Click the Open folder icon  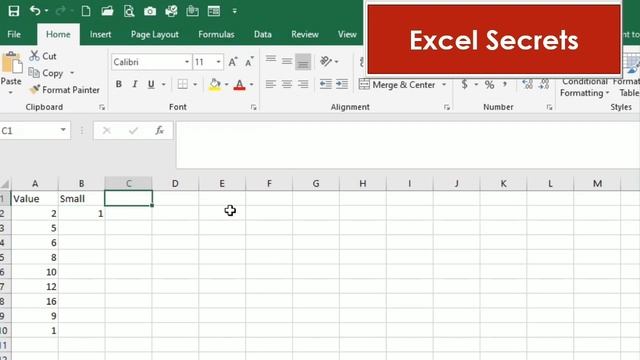pos(107,11)
